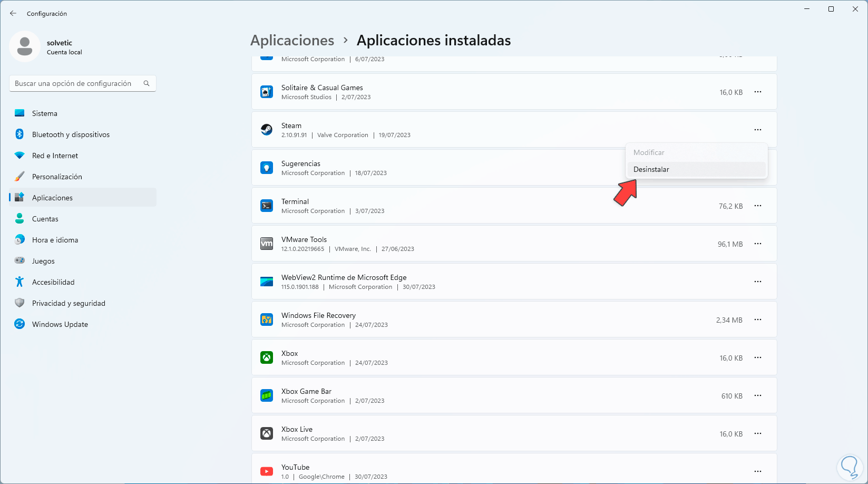
Task: Click the back arrow in Configuración
Action: click(13, 13)
